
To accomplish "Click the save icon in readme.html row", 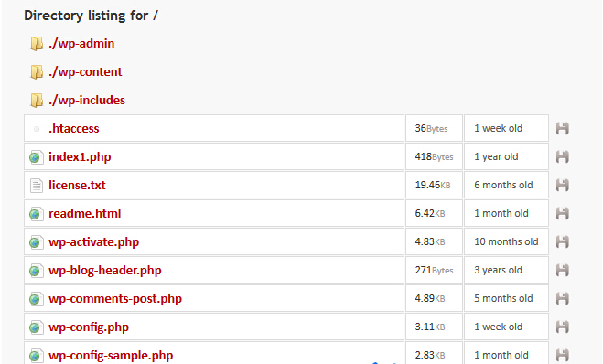I will click(562, 213).
